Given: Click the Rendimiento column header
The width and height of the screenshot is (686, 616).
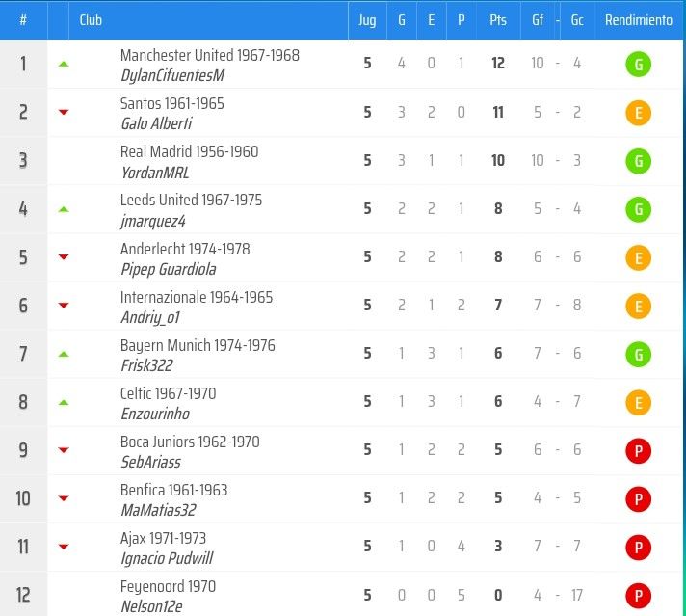Looking at the screenshot, I should click(639, 20).
